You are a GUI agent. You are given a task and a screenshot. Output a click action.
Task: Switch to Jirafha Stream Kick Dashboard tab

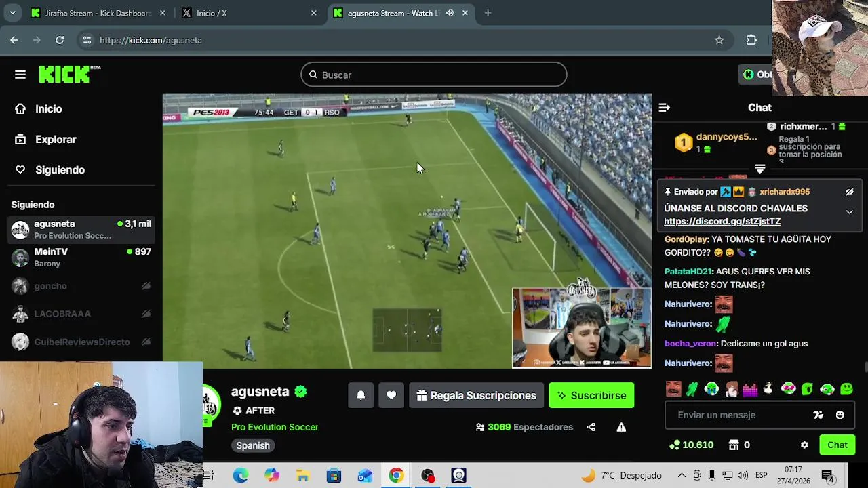[98, 13]
